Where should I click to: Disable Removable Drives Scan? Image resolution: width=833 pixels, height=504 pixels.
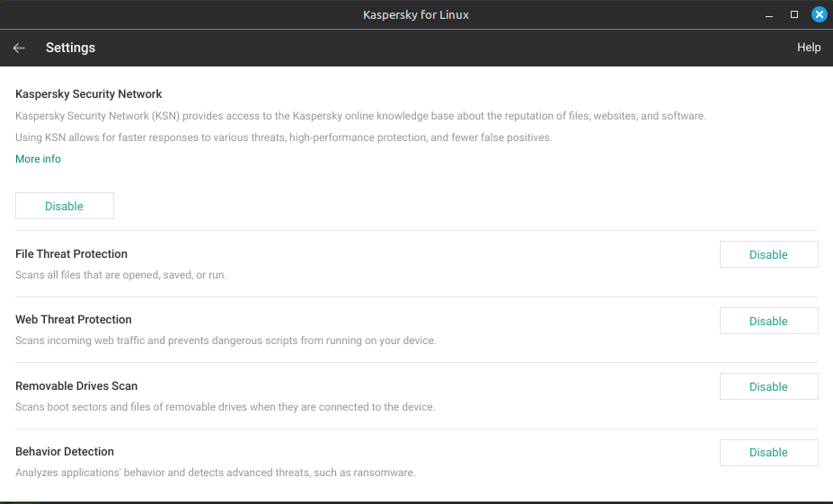pyautogui.click(x=768, y=386)
